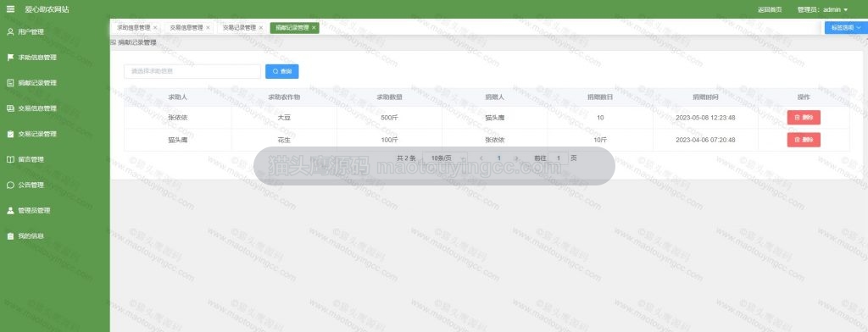
Task: Open the 10条/页 page size dropdown
Action: [x=445, y=158]
